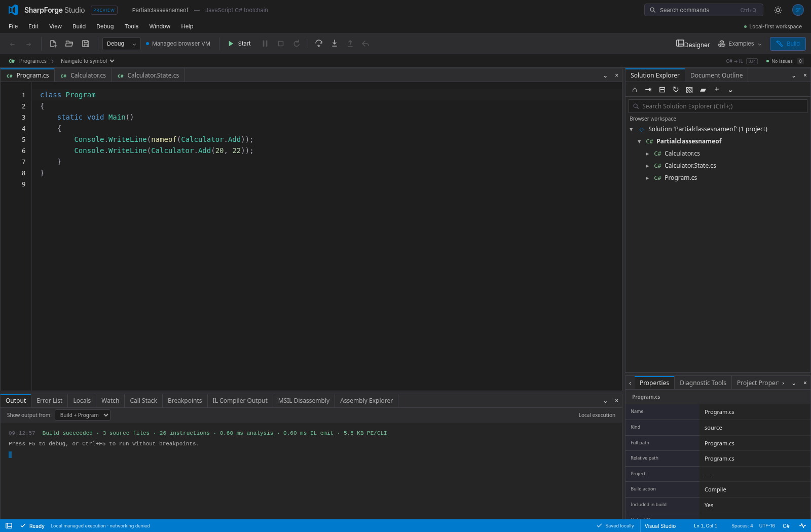Click the Step Over debug icon
The height and width of the screenshot is (532, 811).
[319, 44]
